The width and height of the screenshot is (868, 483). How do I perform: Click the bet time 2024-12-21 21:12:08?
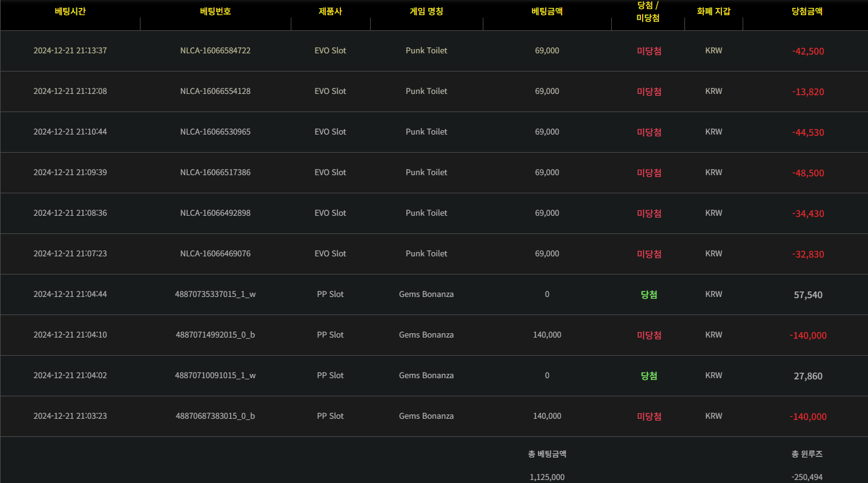coord(70,92)
